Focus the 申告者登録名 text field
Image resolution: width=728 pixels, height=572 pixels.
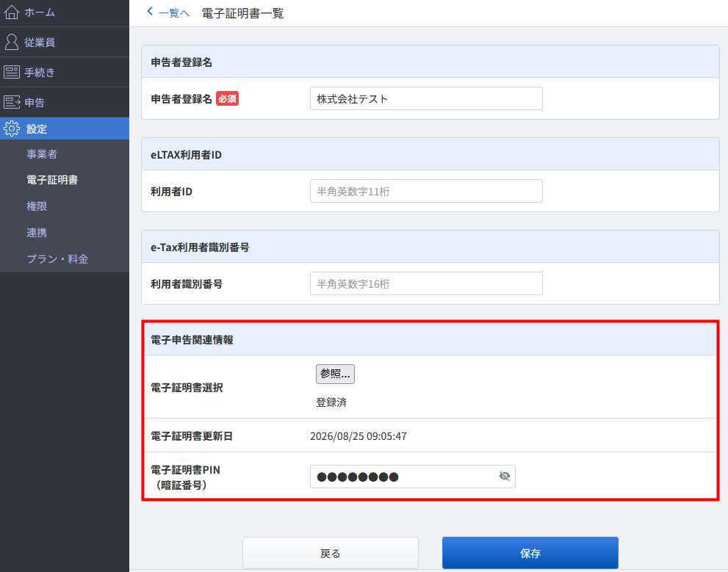pyautogui.click(x=426, y=98)
